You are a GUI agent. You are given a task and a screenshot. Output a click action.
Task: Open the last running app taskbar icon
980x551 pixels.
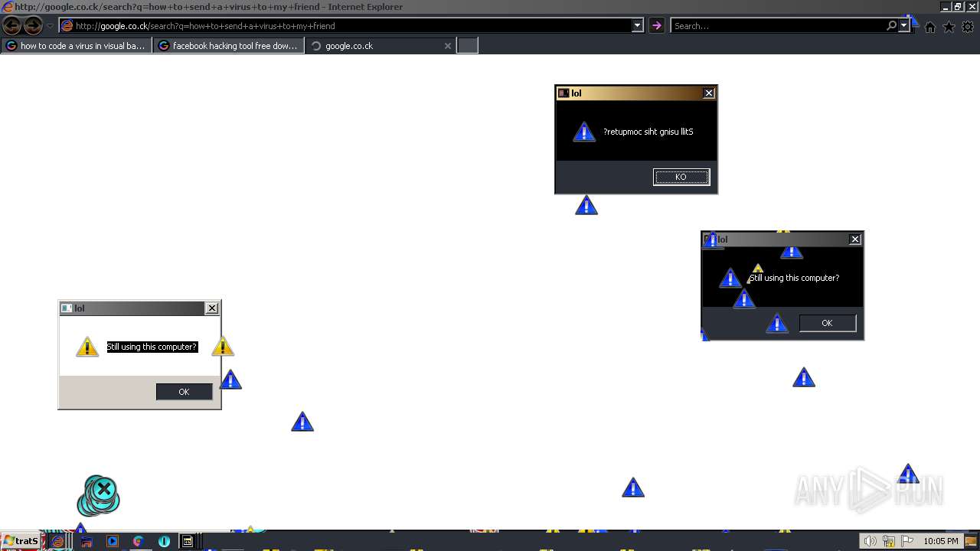(x=188, y=541)
